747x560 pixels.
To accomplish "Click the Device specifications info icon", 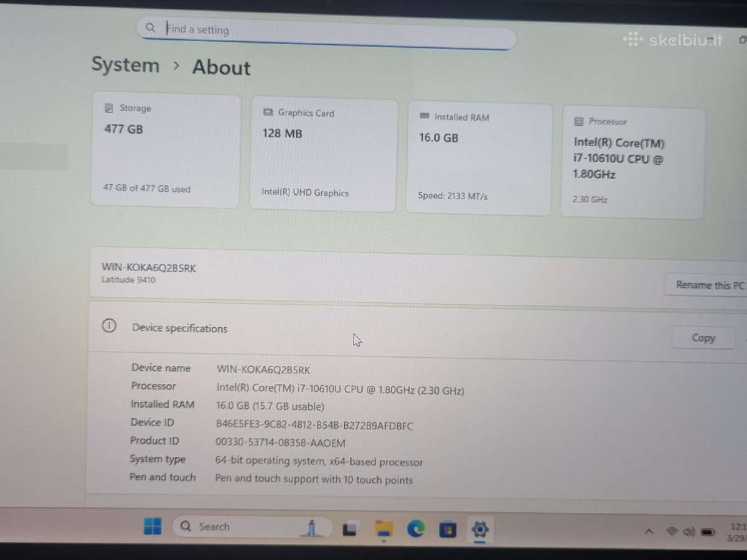I will (x=109, y=326).
